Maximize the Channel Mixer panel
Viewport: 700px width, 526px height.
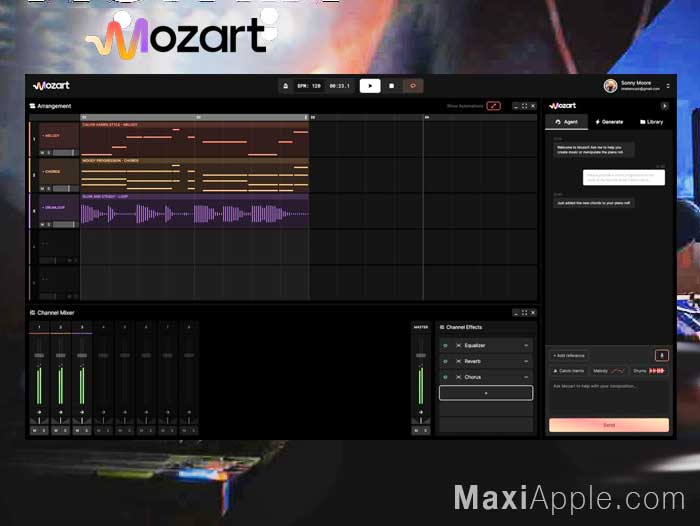(x=525, y=313)
